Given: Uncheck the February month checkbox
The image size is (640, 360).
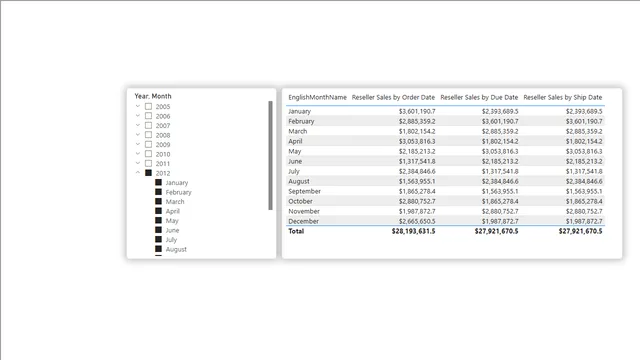Looking at the screenshot, I should coord(158,192).
